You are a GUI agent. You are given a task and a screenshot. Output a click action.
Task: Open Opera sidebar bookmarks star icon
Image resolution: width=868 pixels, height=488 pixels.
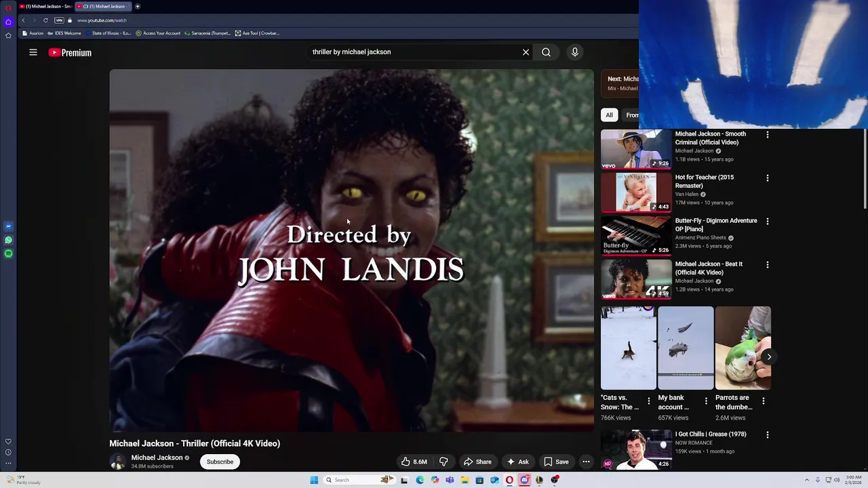(8, 35)
